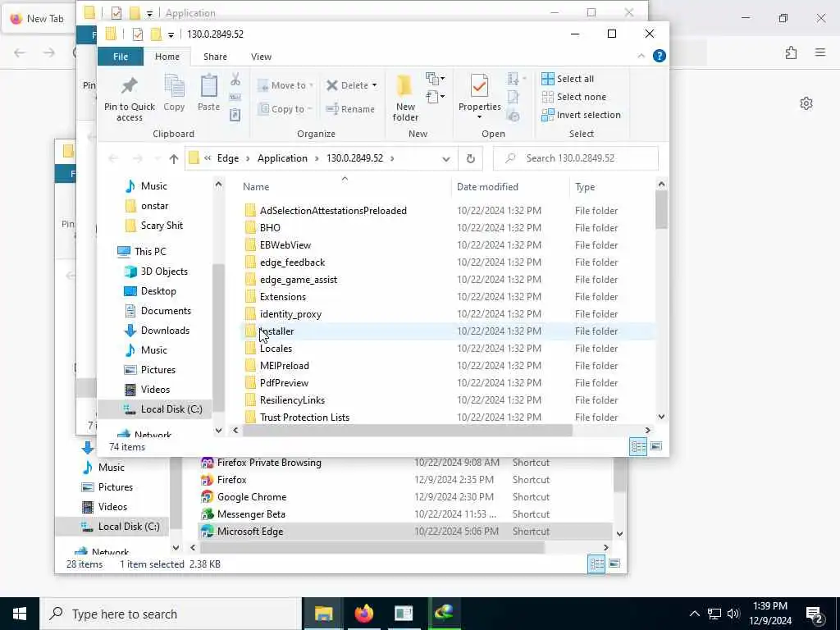Click the Paste shortcut icon

235,115
